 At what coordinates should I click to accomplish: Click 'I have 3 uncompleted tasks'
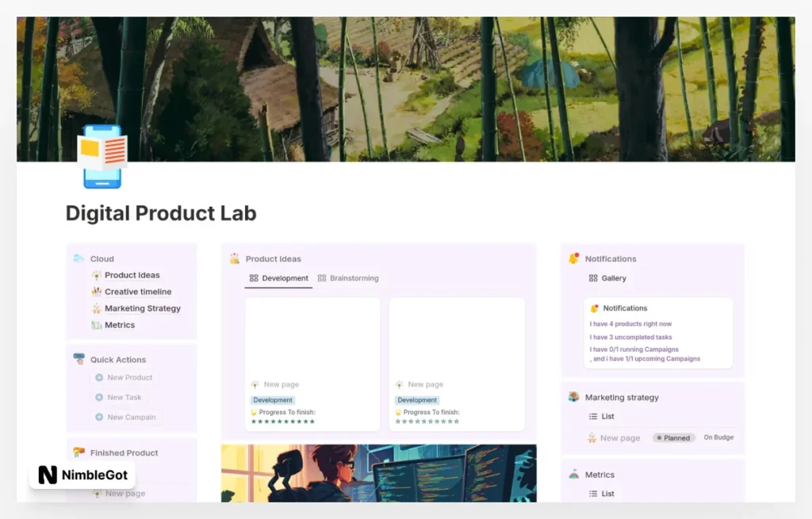(x=630, y=338)
